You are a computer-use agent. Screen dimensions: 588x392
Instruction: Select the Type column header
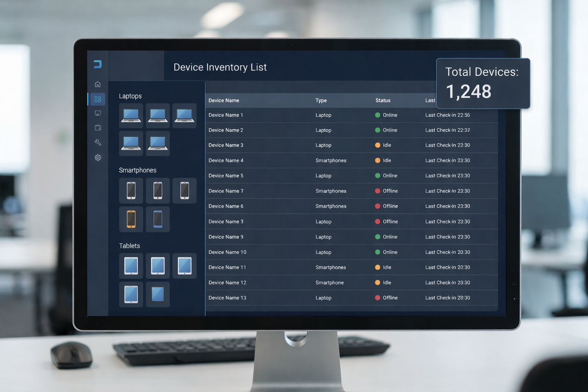click(x=321, y=100)
